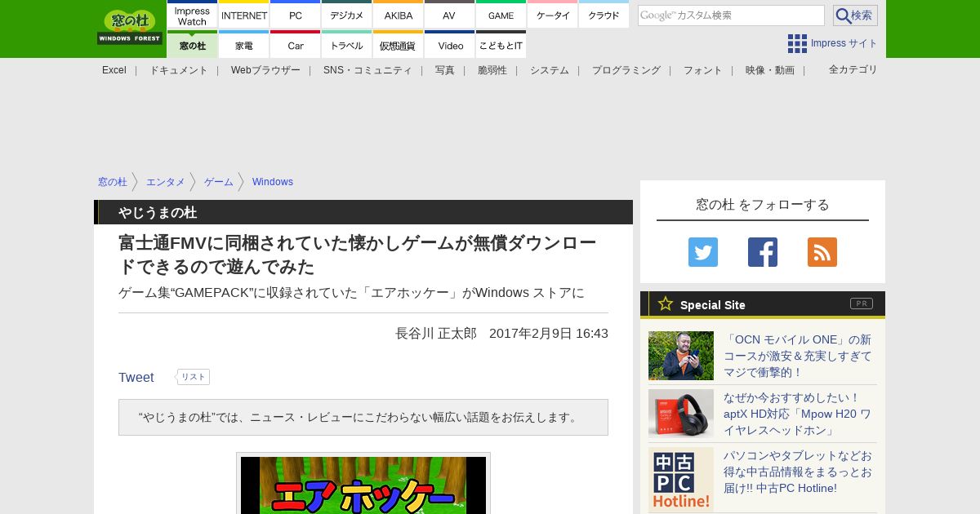Click the 窓の杜 breadcrumb link
The image size is (980, 514).
[x=113, y=182]
